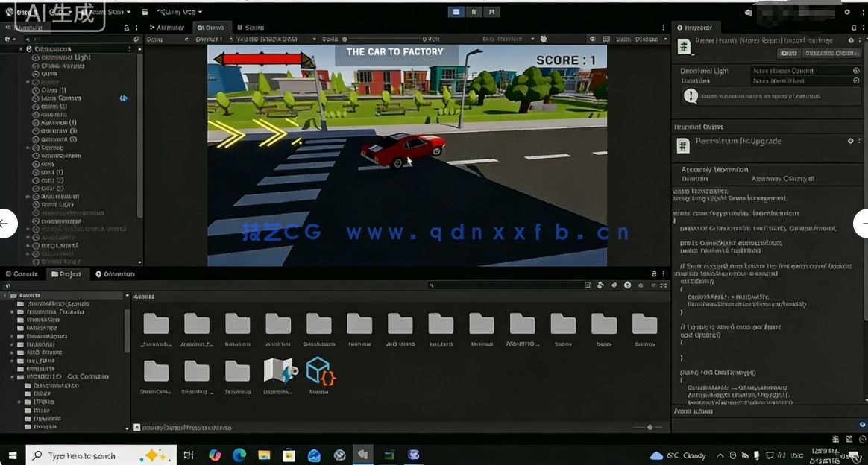This screenshot has height=465, width=868.
Task: Click the Play button to stop Play mode
Action: [456, 12]
